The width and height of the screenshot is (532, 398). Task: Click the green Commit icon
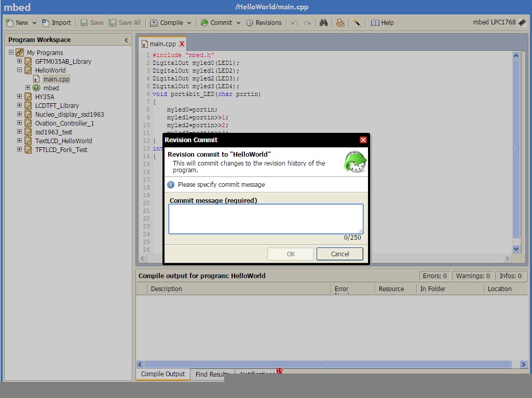point(204,23)
